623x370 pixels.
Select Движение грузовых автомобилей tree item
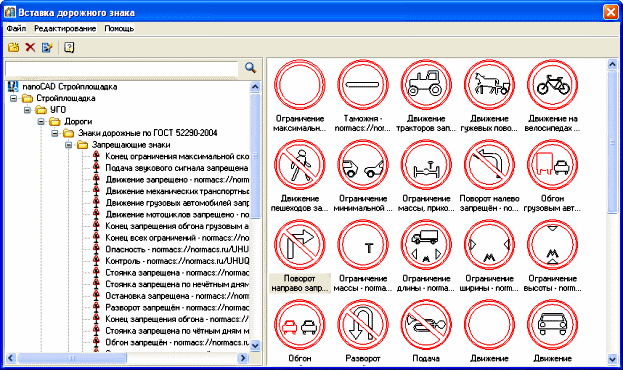coord(177,203)
